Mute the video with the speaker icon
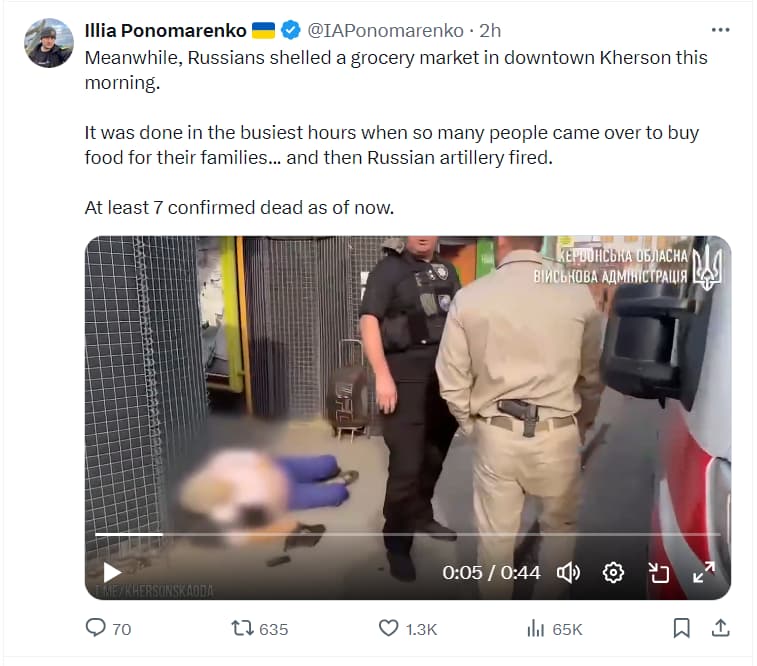The image size is (757, 666). click(569, 573)
